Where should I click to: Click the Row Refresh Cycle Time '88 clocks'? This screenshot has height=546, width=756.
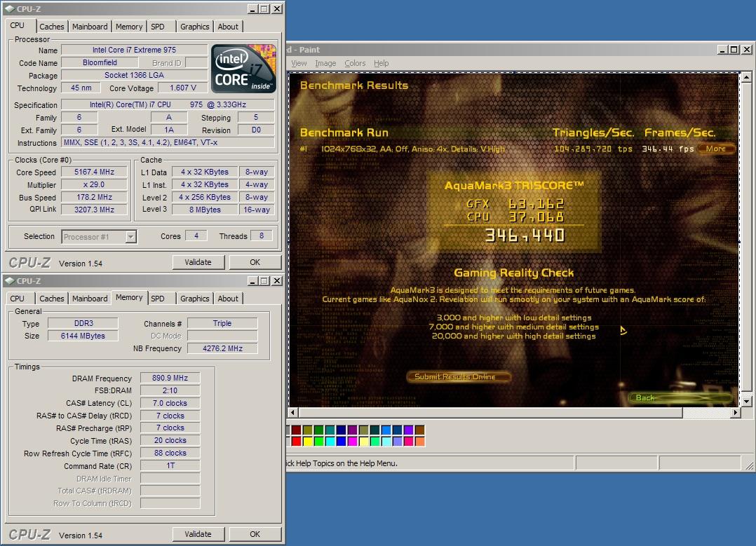pyautogui.click(x=170, y=453)
